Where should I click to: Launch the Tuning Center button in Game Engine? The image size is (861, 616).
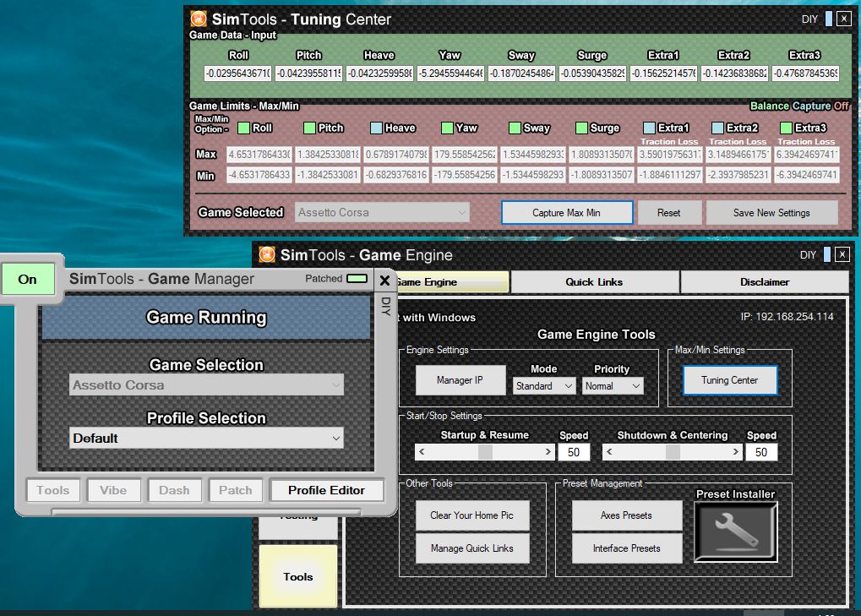pyautogui.click(x=730, y=380)
